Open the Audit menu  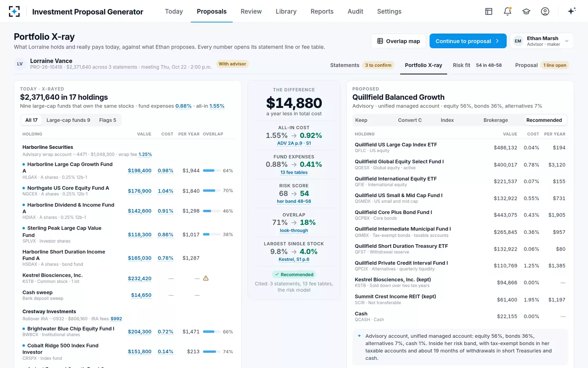[355, 11]
